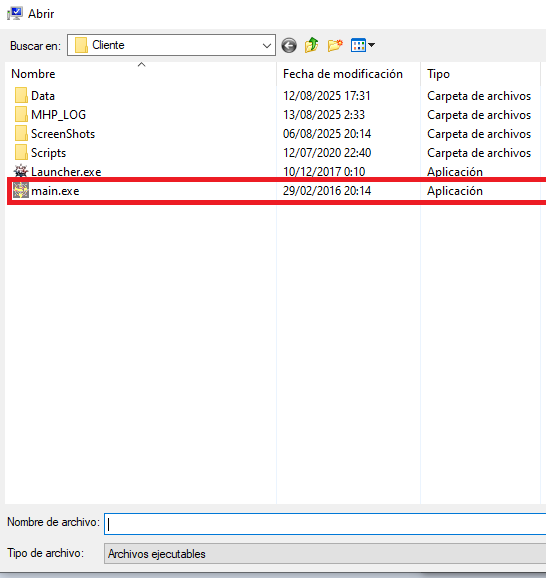Select the Scripts folder entry

pyautogui.click(x=48, y=153)
